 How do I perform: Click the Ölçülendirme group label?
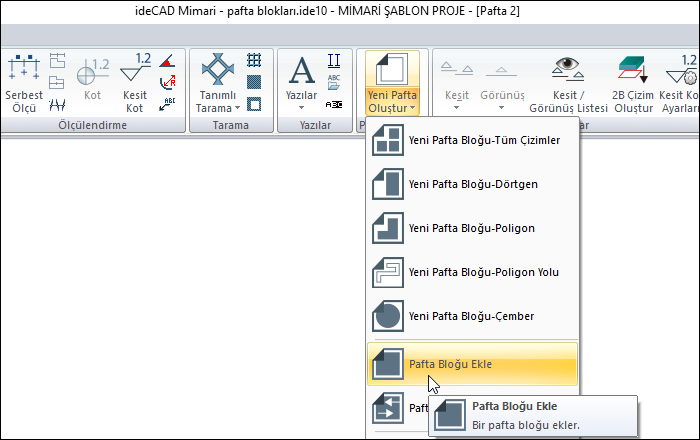coord(92,125)
